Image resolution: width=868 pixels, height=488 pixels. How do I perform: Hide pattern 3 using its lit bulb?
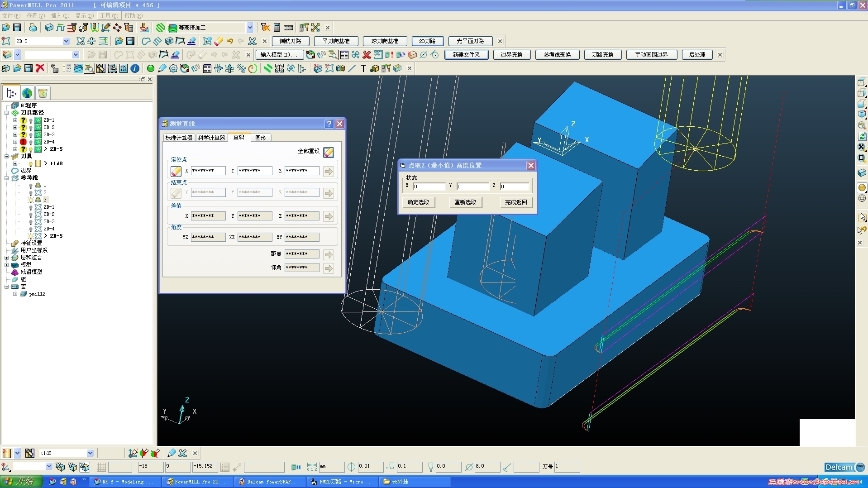coord(31,200)
